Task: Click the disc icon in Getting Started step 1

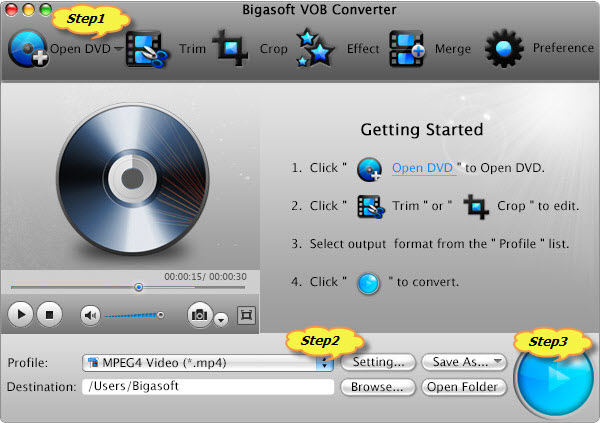Action: point(369,169)
